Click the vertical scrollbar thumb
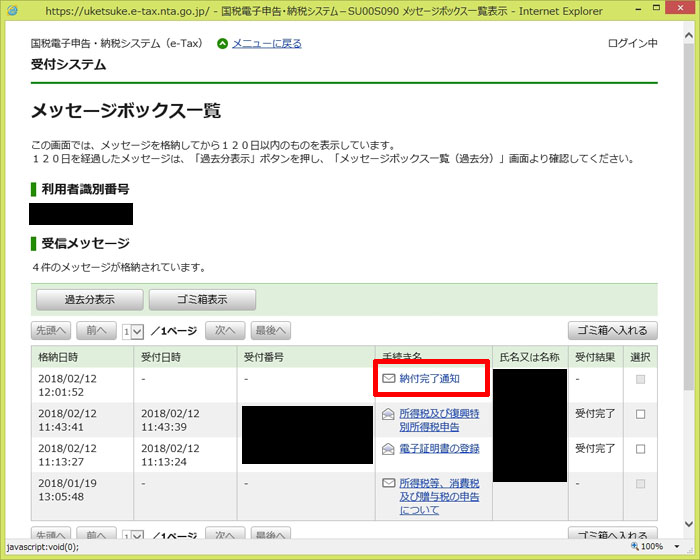The width and height of the screenshot is (700, 560). (689, 218)
